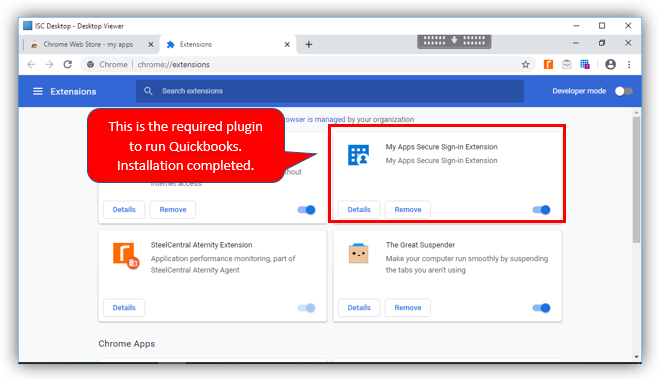This screenshot has width=658, height=380.
Task: Expand the Desktop Viewer toolbar pull-down handle
Action: (x=454, y=41)
